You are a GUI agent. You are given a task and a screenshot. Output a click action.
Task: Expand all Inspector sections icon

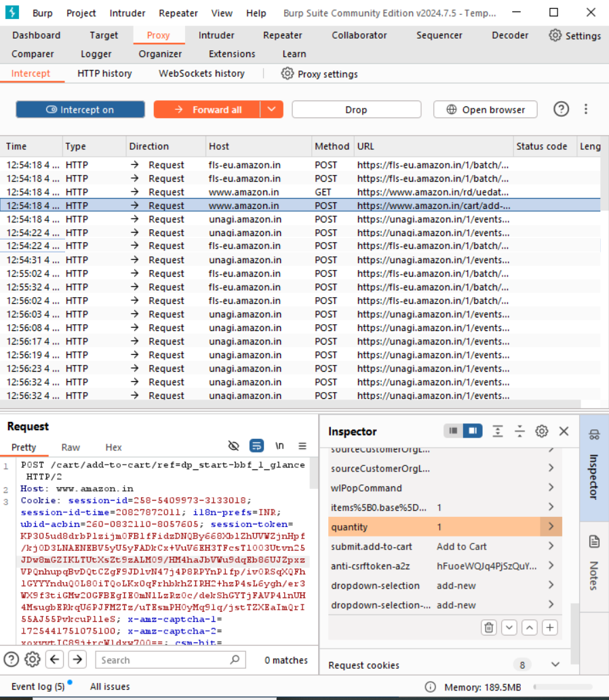[x=497, y=431]
